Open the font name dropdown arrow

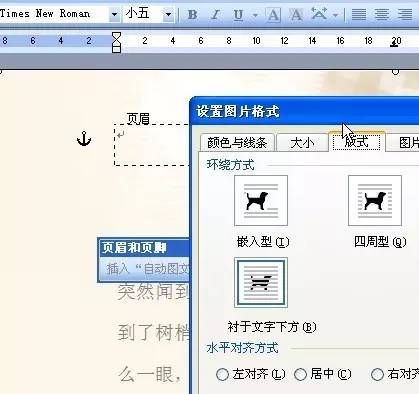coord(114,14)
